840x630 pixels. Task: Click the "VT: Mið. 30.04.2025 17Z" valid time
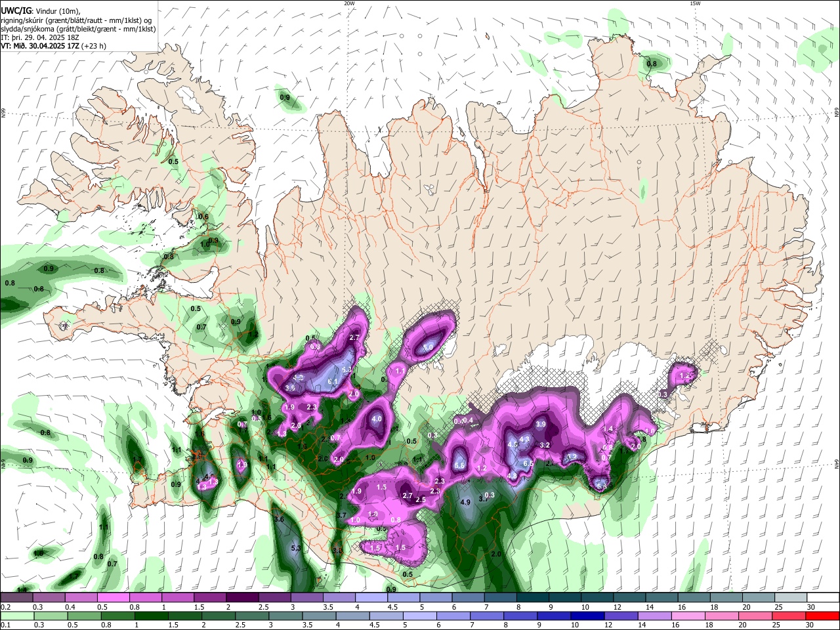click(x=40, y=46)
